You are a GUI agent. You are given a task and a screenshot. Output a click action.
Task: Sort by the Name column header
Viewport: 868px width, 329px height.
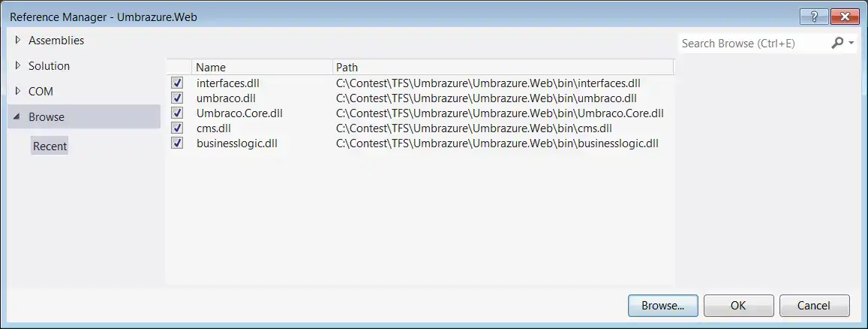coord(262,67)
